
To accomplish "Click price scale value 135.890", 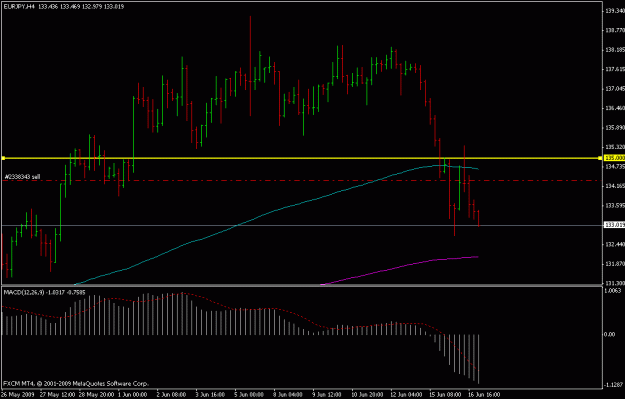I will (615, 128).
